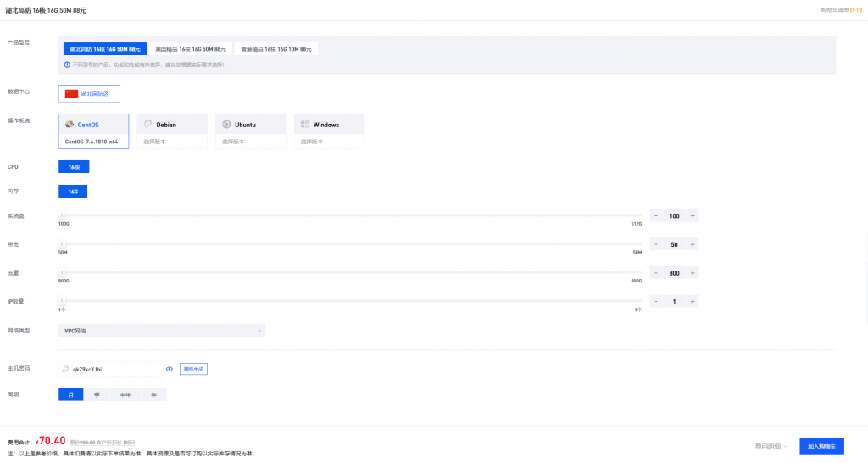The width and height of the screenshot is (868, 463).
Task: Open Debian 选择版本 version selector
Action: [172, 142]
